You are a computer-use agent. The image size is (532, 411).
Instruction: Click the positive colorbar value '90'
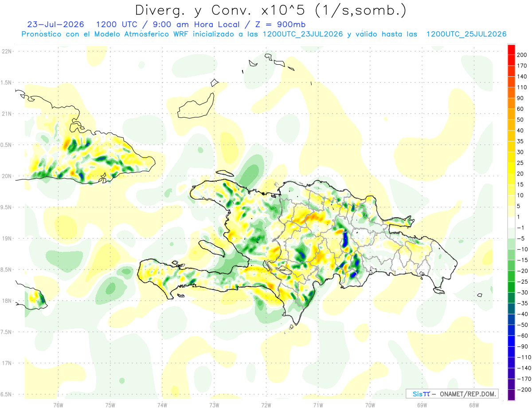tap(520, 98)
